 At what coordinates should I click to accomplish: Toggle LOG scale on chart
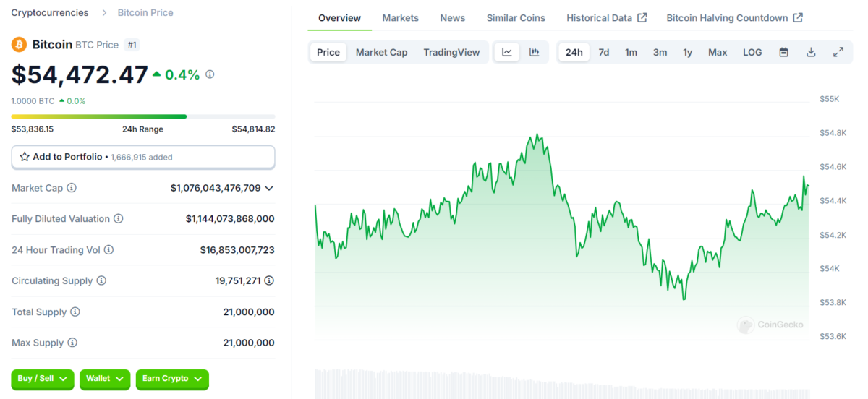752,52
